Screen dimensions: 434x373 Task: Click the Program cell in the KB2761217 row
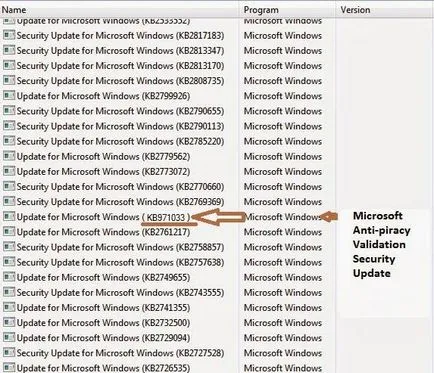pyautogui.click(x=283, y=232)
